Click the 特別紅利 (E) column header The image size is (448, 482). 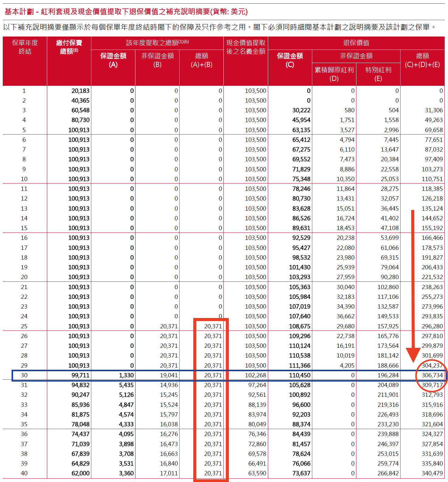[x=378, y=74]
